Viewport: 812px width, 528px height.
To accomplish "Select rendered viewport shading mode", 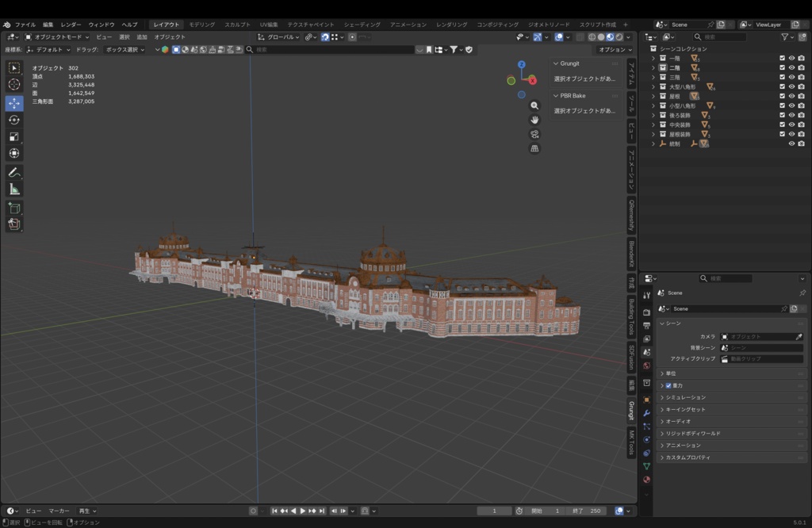I will [619, 36].
